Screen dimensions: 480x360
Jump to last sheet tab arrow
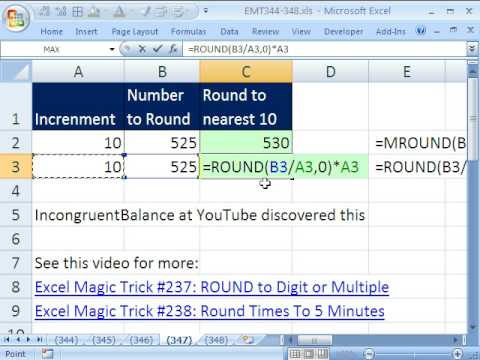(40, 340)
